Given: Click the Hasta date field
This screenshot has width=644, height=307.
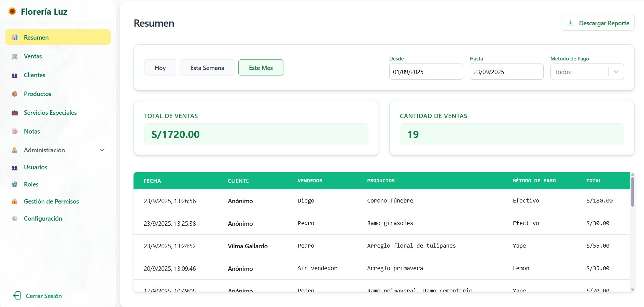Looking at the screenshot, I should click(507, 72).
